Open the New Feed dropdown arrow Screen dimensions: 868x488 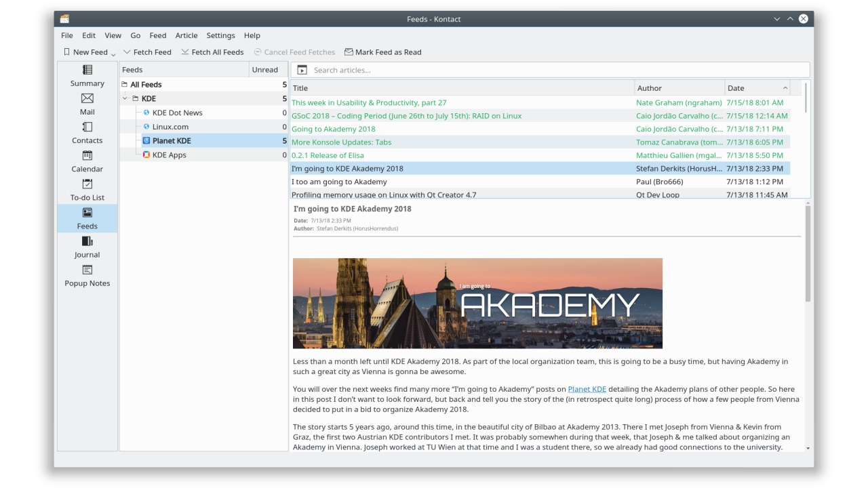(113, 54)
